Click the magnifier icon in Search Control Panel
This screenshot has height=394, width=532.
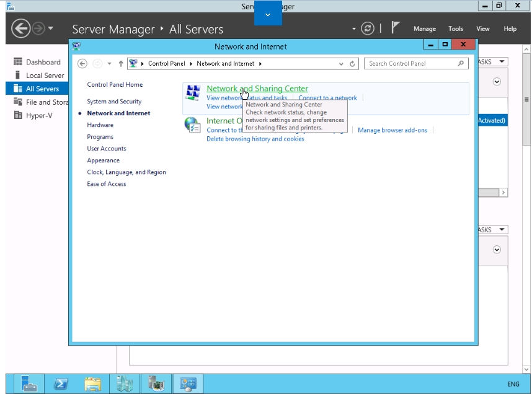click(461, 63)
